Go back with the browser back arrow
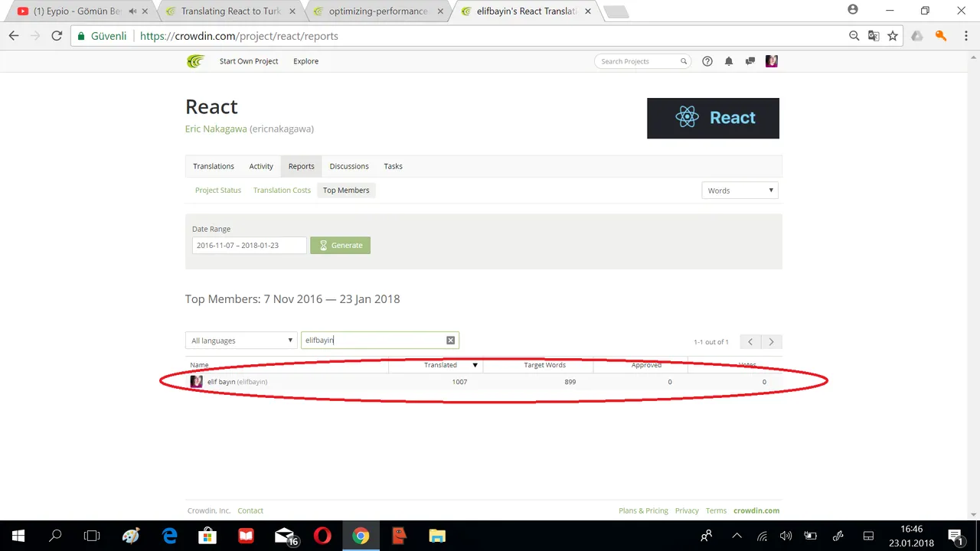This screenshot has width=980, height=551. tap(14, 36)
